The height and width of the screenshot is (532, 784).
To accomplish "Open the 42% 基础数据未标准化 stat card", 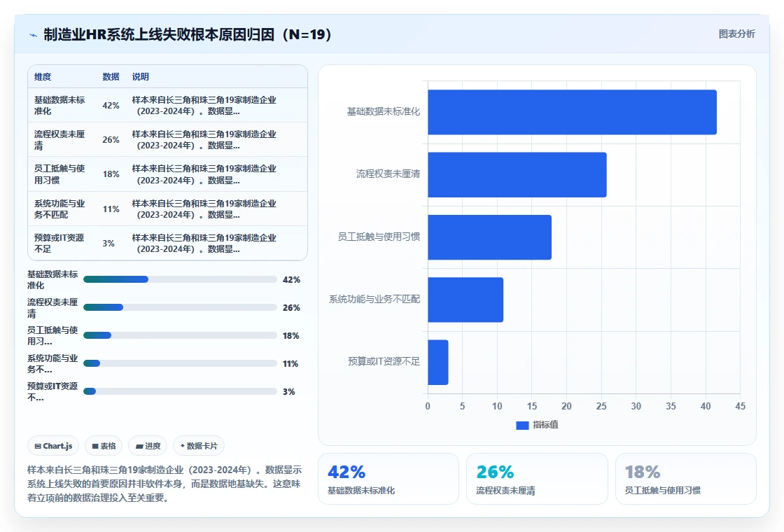I will [x=388, y=479].
